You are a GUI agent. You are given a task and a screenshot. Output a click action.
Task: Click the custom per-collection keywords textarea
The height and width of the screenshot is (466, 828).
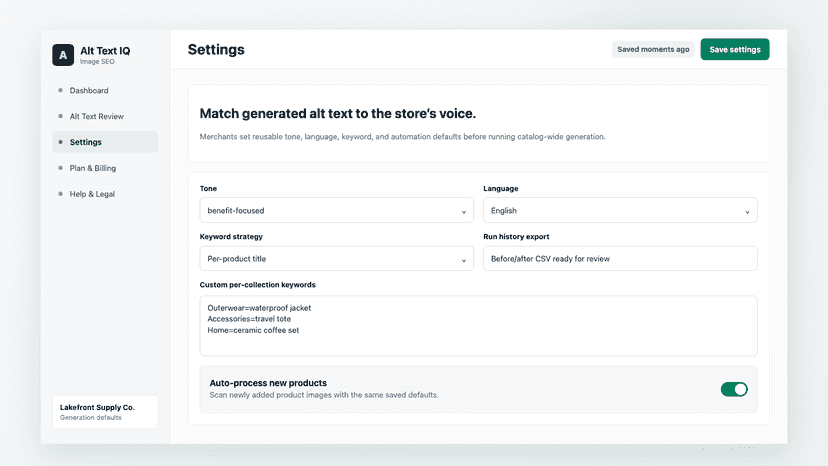pos(478,325)
